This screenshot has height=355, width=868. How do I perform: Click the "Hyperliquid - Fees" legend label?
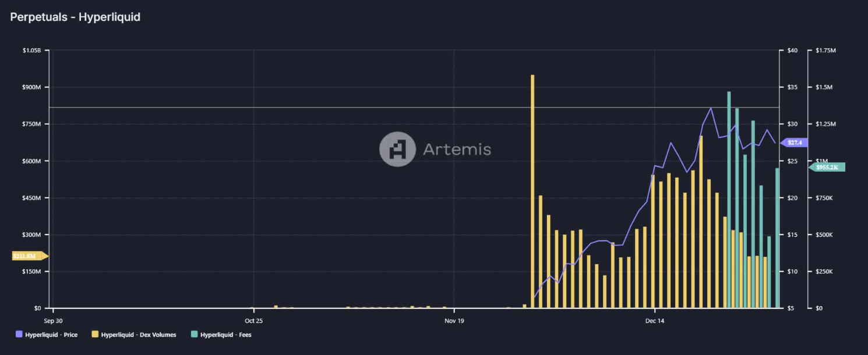(226, 335)
